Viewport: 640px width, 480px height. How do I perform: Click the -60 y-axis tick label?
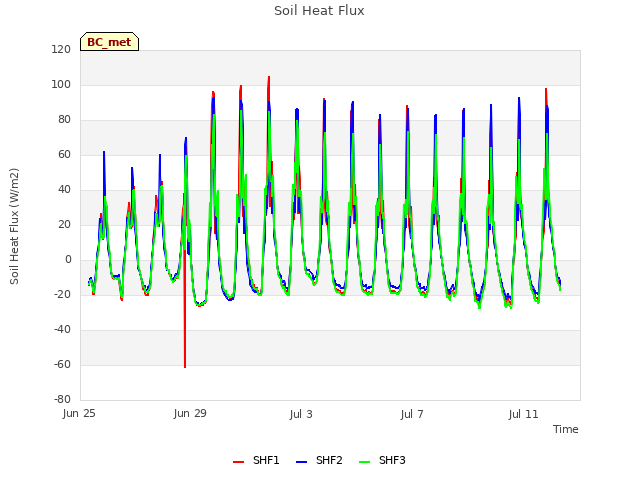point(62,364)
